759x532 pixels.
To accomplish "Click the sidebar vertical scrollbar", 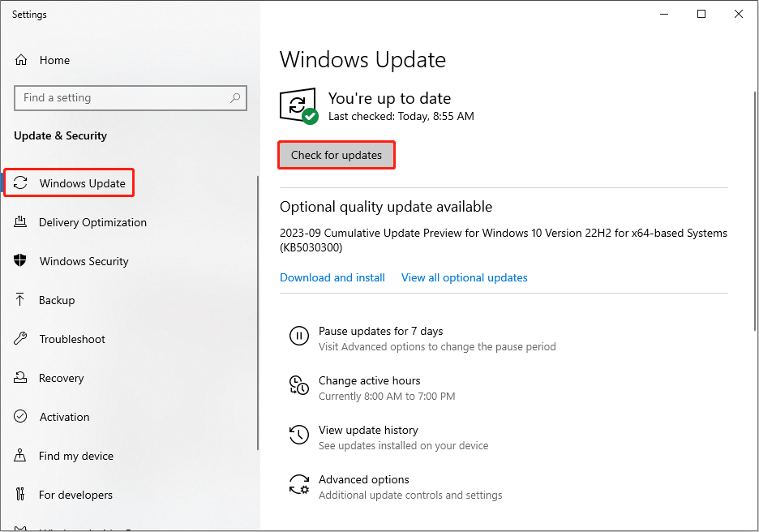I will (x=258, y=313).
